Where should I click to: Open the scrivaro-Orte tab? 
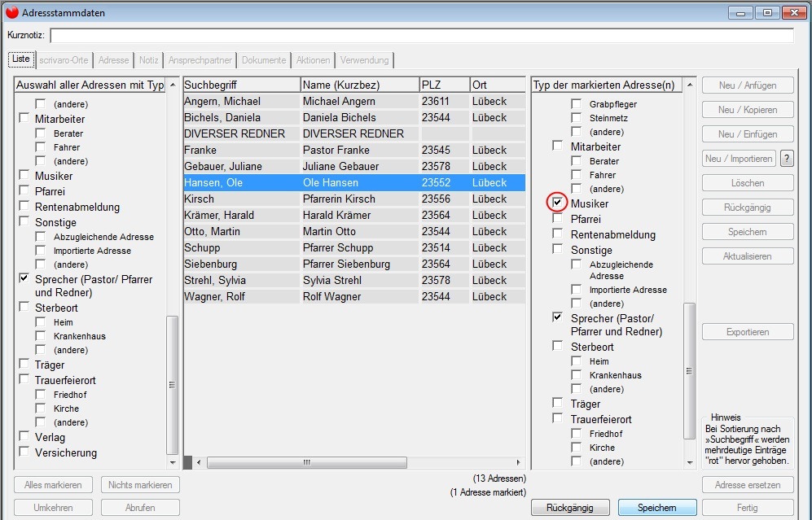pos(64,60)
